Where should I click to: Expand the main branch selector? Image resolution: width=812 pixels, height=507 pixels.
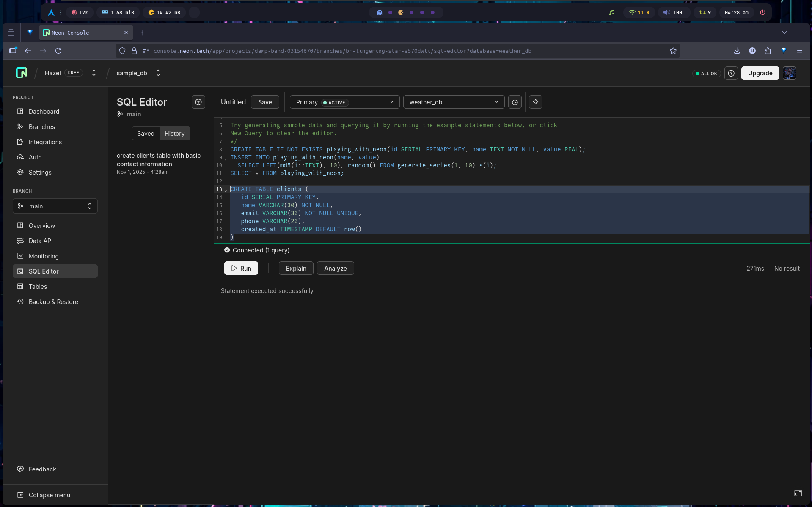[55, 206]
